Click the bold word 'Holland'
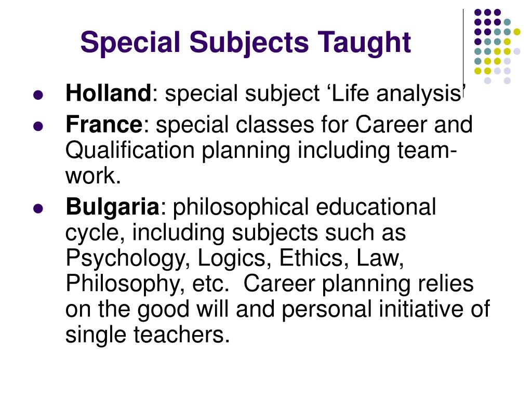532x399 pixels. [x=108, y=93]
